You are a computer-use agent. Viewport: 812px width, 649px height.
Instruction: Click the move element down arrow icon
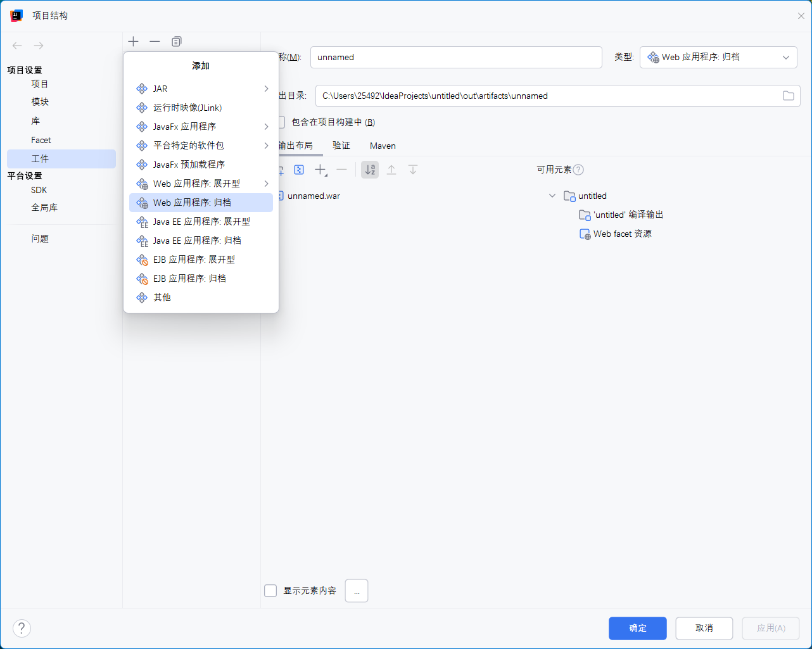pos(414,170)
